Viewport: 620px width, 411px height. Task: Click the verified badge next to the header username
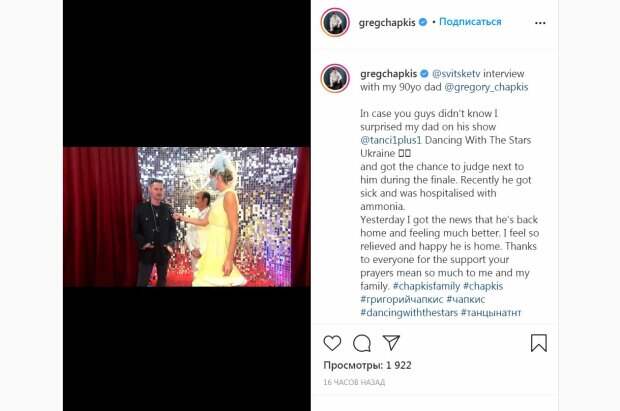(423, 22)
